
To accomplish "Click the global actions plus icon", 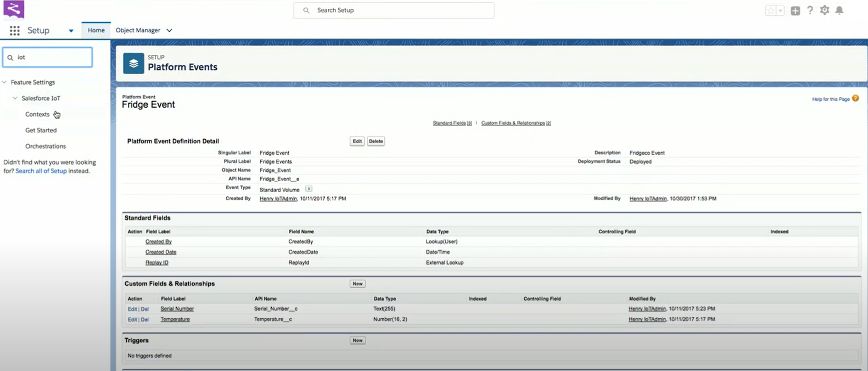I will coord(795,10).
